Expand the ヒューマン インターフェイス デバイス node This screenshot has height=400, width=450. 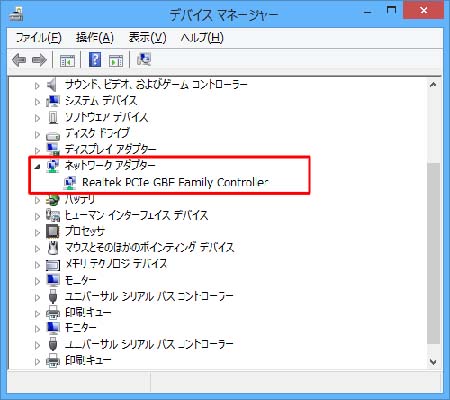pos(37,216)
